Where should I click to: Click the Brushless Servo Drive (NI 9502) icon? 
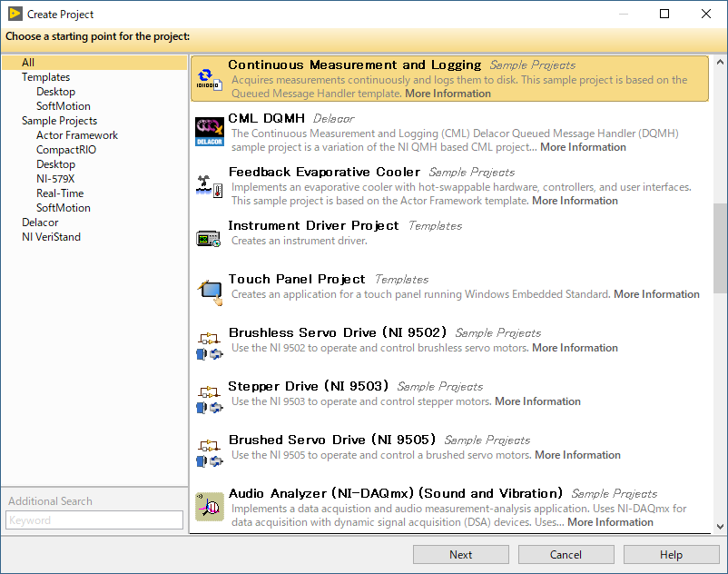[x=210, y=346]
